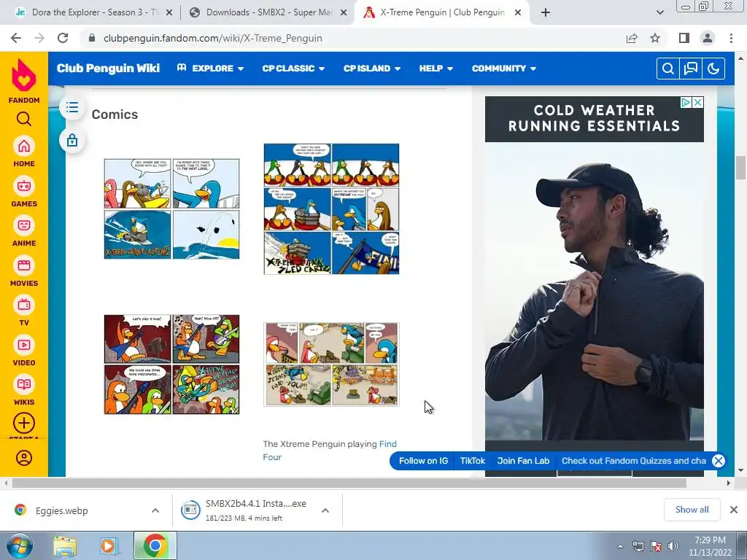Go to Fandom Home in sidebar

pos(24,152)
